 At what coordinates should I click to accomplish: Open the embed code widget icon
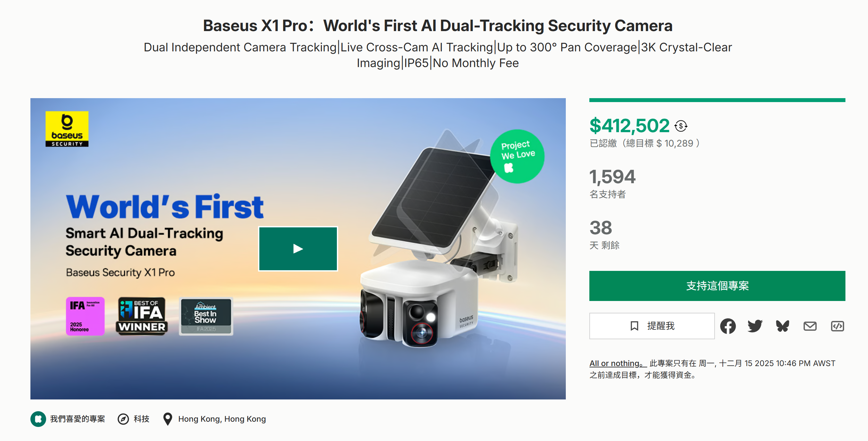point(837,326)
